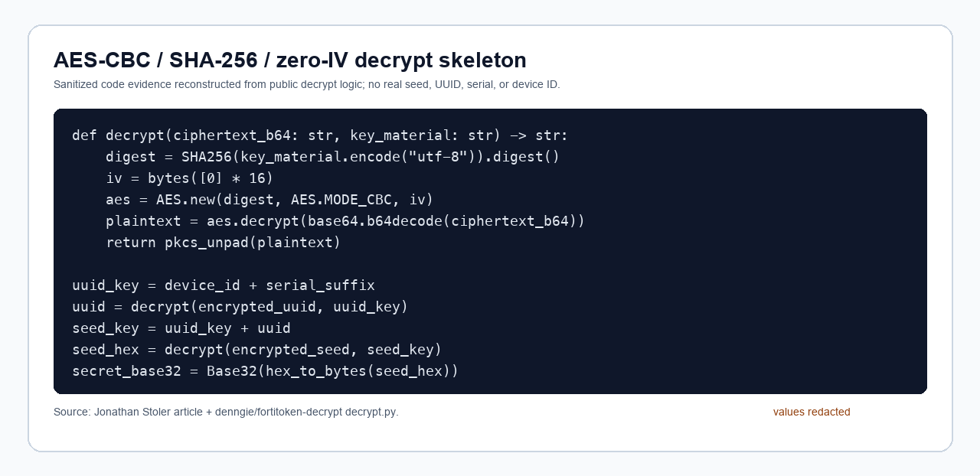Click the plaintext aes.decrypt line
This screenshot has height=476, width=980.
click(345, 221)
